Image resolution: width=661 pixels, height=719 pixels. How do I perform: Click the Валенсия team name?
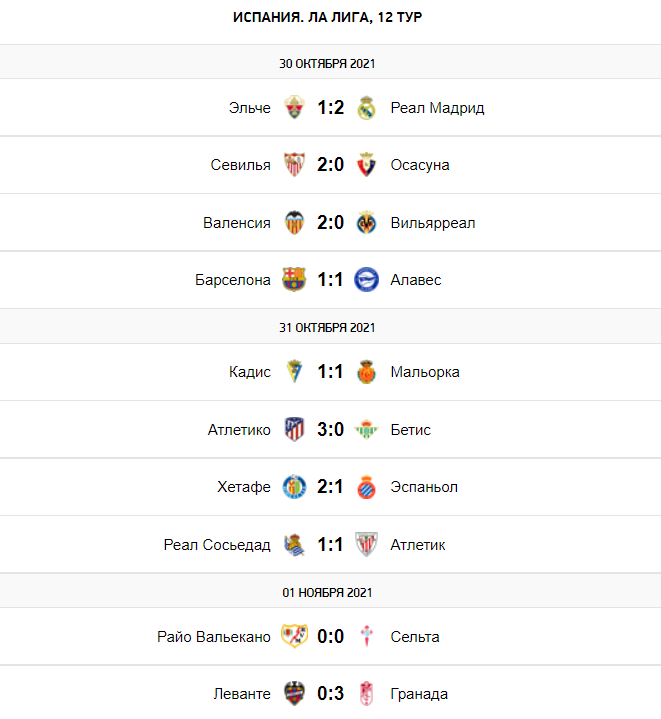tap(236, 223)
